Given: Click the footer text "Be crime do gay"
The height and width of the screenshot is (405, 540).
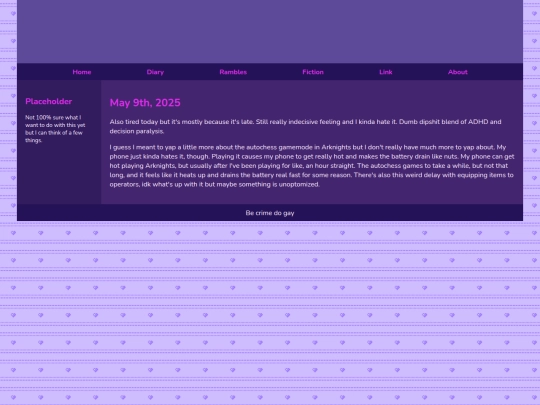Looking at the screenshot, I should click(x=270, y=213).
